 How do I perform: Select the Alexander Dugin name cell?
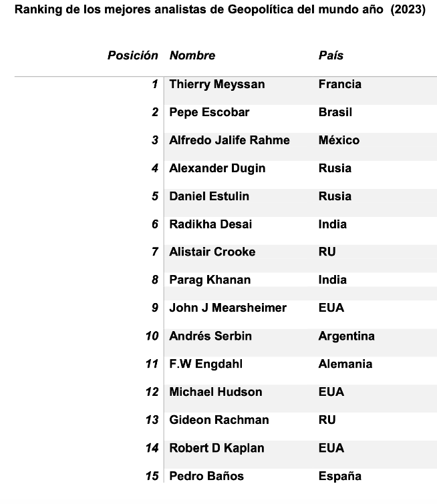217,168
